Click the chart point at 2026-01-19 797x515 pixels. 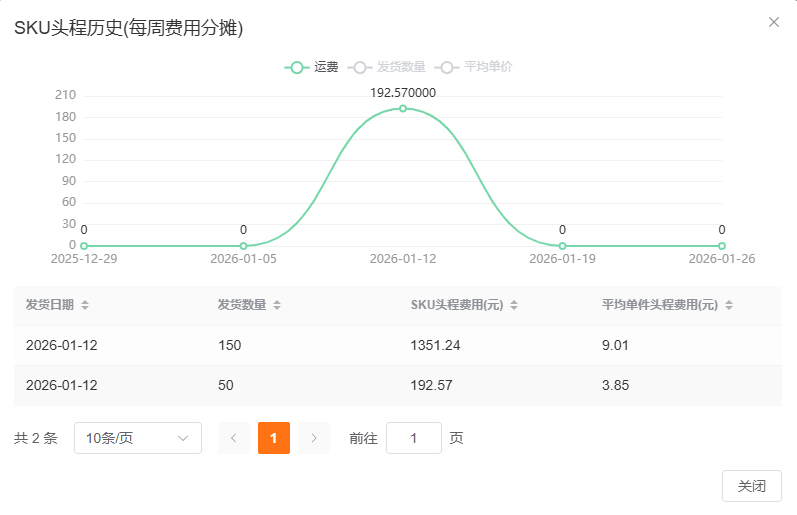(562, 246)
